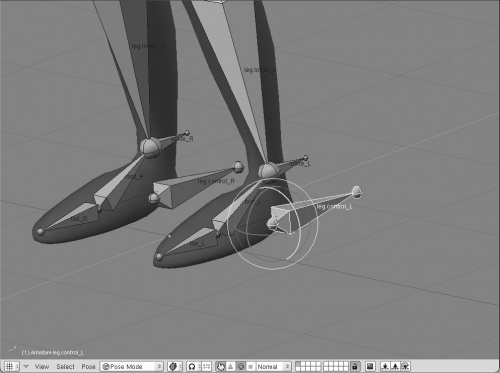Open the Select menu

point(65,366)
